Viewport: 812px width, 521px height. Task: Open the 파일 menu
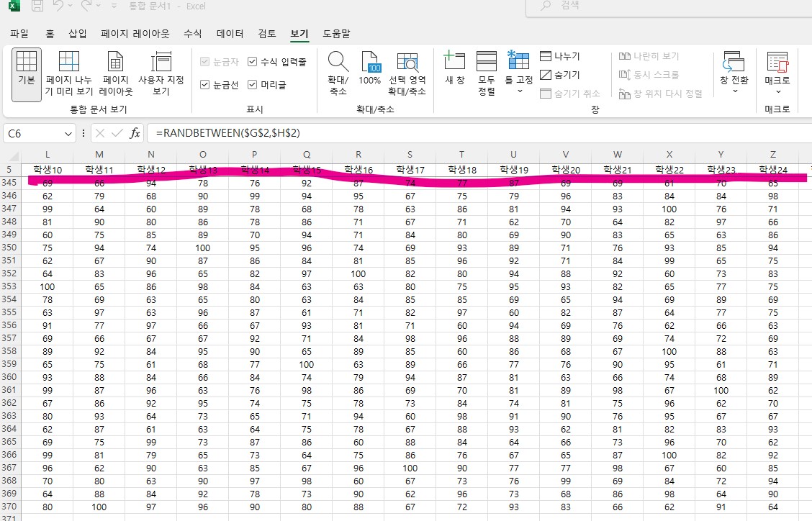click(x=19, y=33)
